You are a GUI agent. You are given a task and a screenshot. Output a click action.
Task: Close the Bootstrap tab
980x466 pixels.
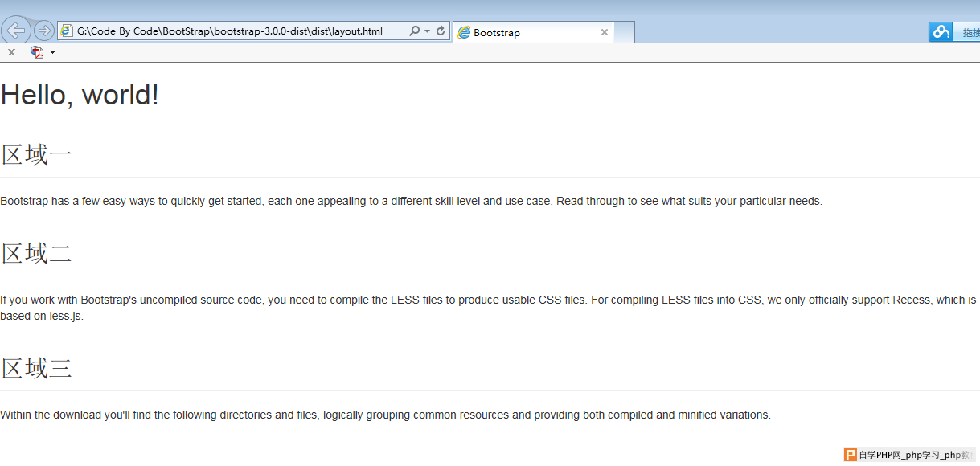click(x=605, y=32)
